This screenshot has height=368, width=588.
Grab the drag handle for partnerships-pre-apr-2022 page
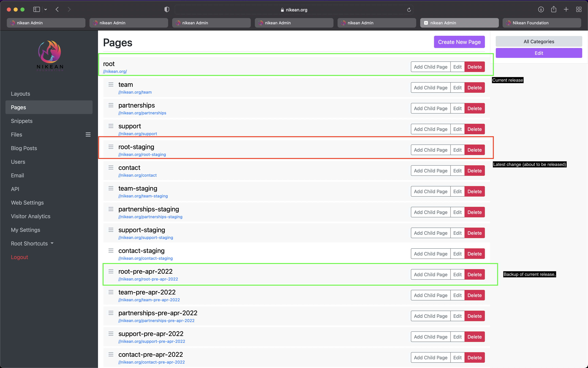pyautogui.click(x=111, y=313)
